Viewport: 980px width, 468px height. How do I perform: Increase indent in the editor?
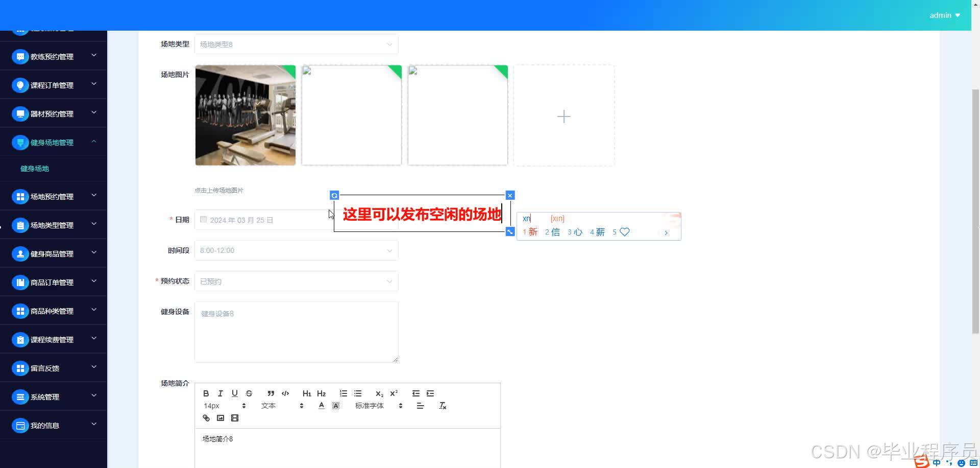pyautogui.click(x=430, y=393)
